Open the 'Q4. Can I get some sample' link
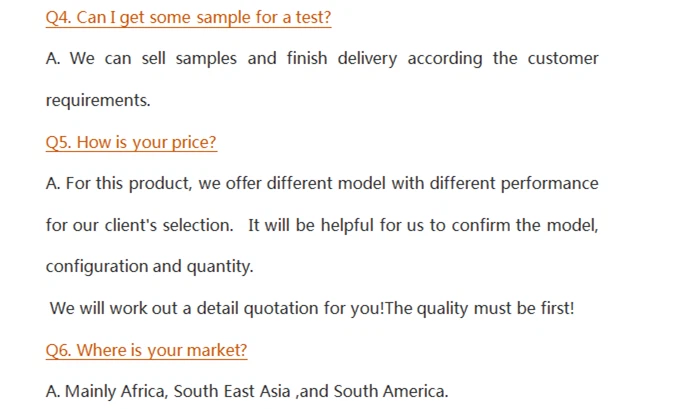 (188, 18)
